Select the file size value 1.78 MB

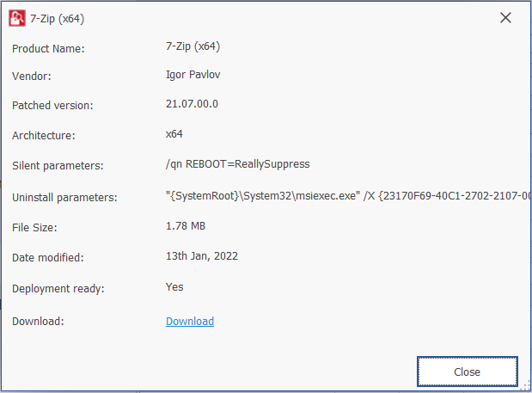[x=186, y=226]
